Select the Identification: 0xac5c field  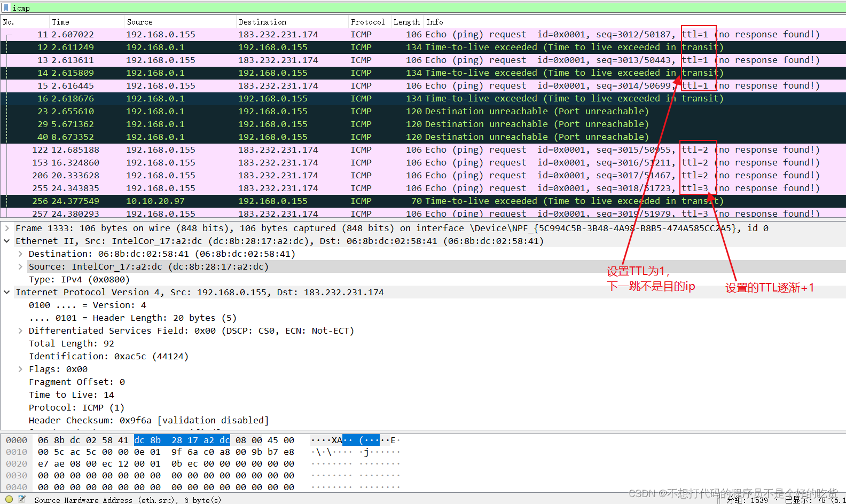[108, 356]
